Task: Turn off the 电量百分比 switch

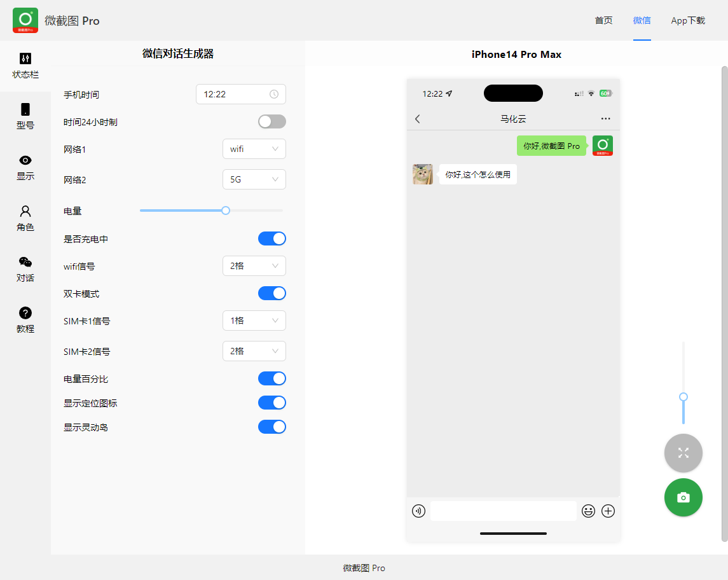Action: (272, 378)
